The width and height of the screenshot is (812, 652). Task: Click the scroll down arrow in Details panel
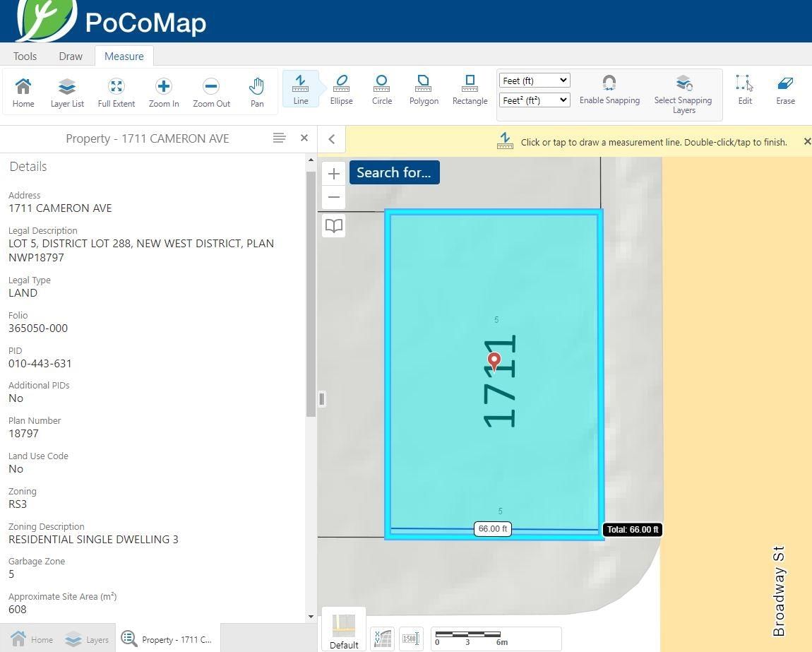click(311, 616)
